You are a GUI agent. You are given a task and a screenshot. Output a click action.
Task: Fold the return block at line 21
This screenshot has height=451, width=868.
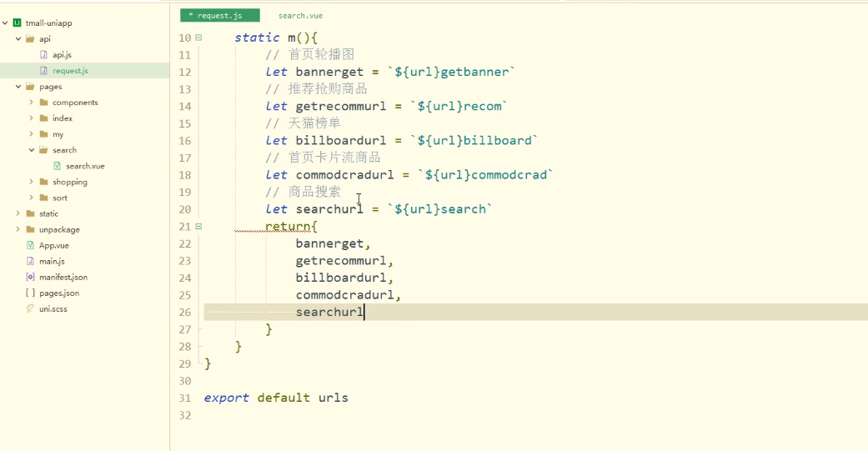coord(198,226)
